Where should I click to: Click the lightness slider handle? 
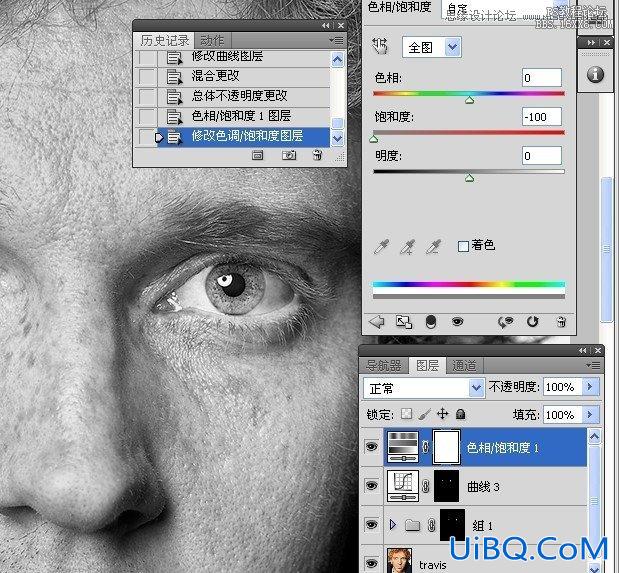(469, 178)
